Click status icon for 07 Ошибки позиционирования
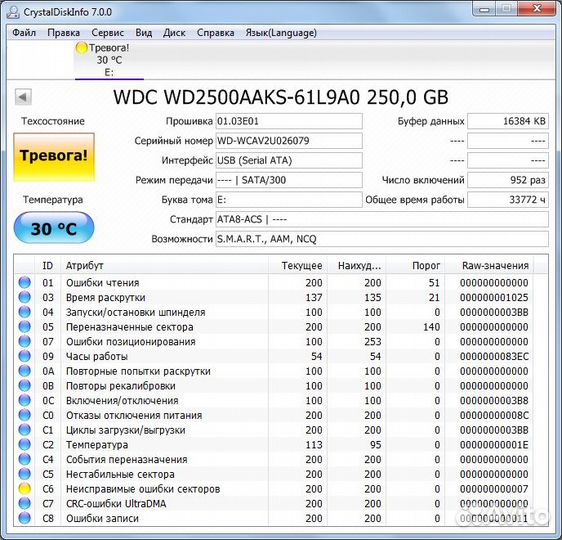Viewport: 562px width, 540px height. (25, 341)
